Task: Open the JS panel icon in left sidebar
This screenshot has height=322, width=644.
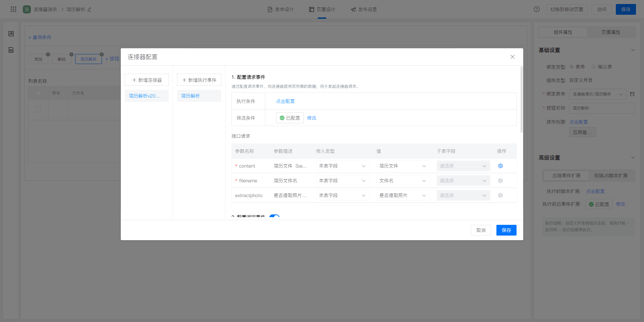Action: [11, 34]
